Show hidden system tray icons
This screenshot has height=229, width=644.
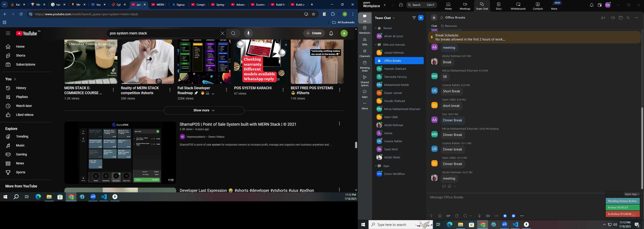point(604,225)
